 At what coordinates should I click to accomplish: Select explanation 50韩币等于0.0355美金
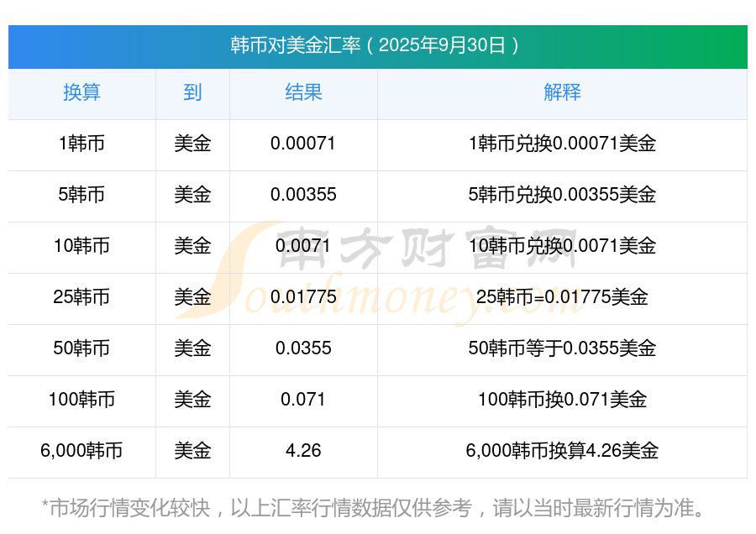point(562,348)
